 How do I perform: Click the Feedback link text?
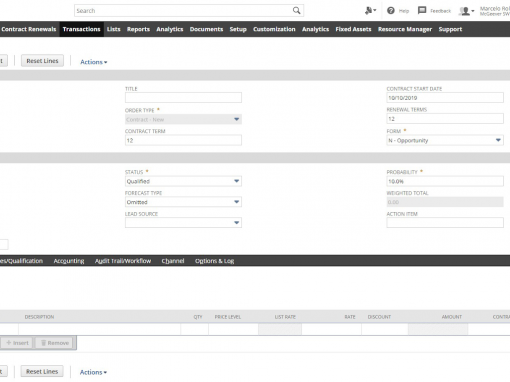coord(440,11)
